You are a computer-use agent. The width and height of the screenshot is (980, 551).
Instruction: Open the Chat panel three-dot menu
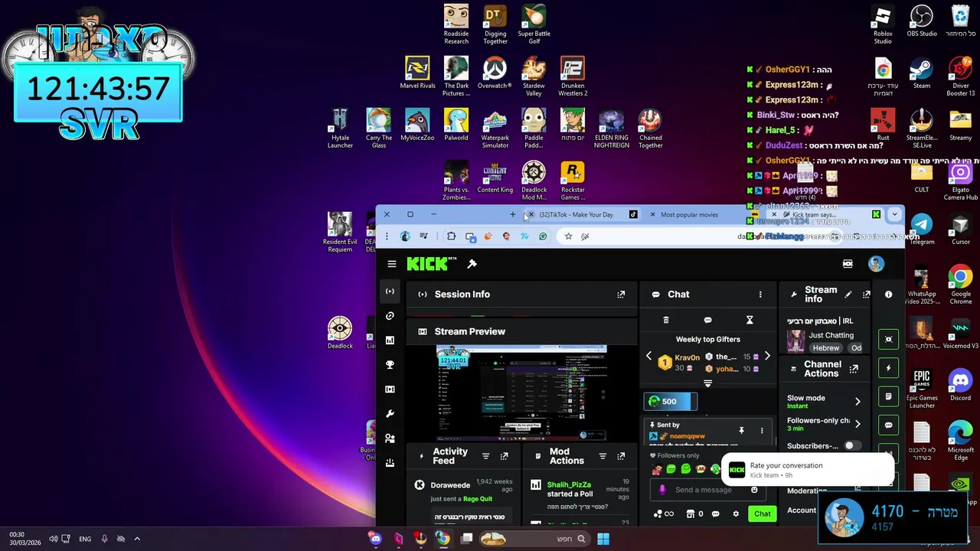tap(760, 294)
